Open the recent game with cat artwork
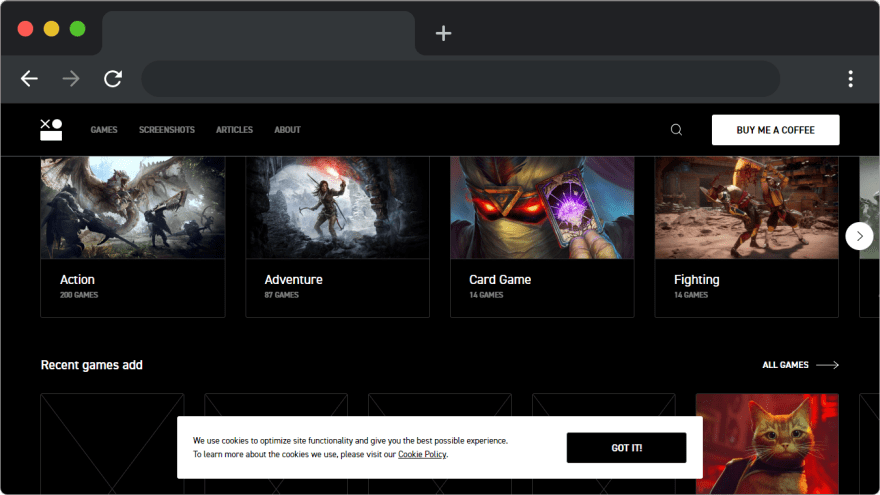The height and width of the screenshot is (495, 880). [767, 444]
